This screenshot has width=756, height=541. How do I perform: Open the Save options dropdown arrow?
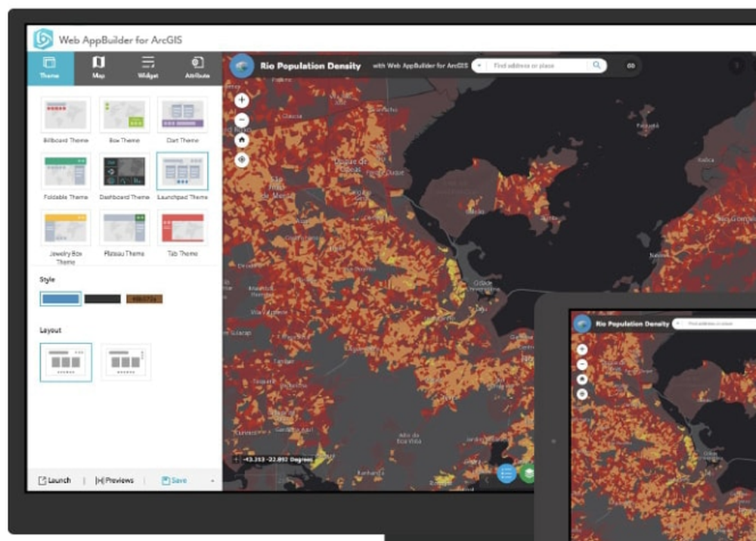(212, 480)
